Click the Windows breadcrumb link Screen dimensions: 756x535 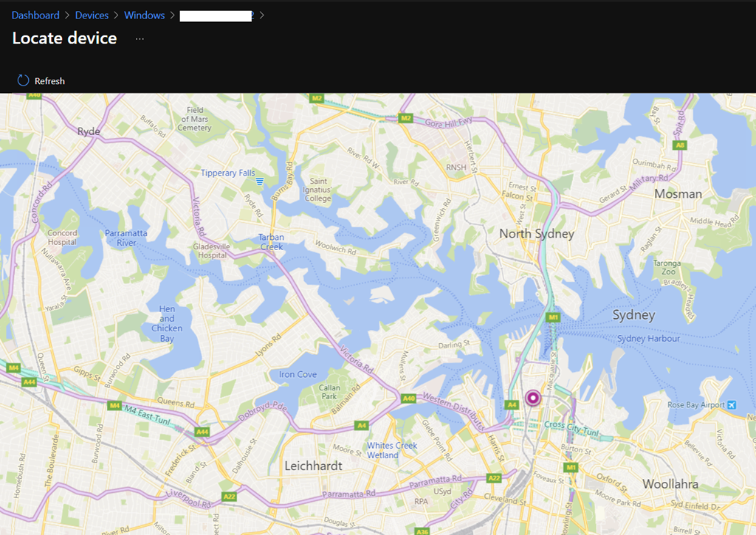pyautogui.click(x=144, y=15)
